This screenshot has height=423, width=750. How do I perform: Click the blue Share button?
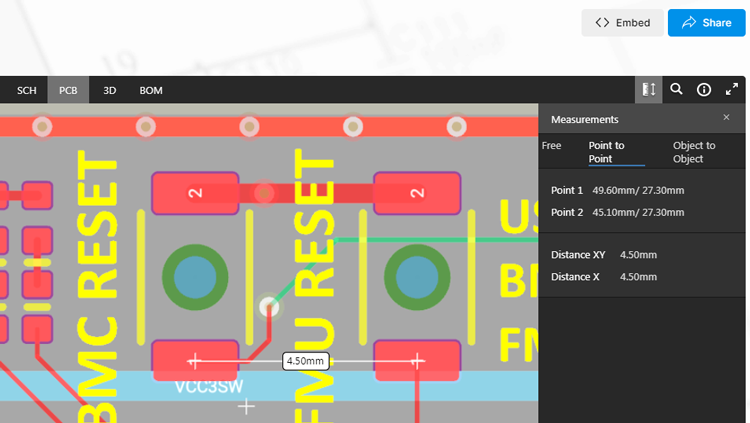[706, 23]
